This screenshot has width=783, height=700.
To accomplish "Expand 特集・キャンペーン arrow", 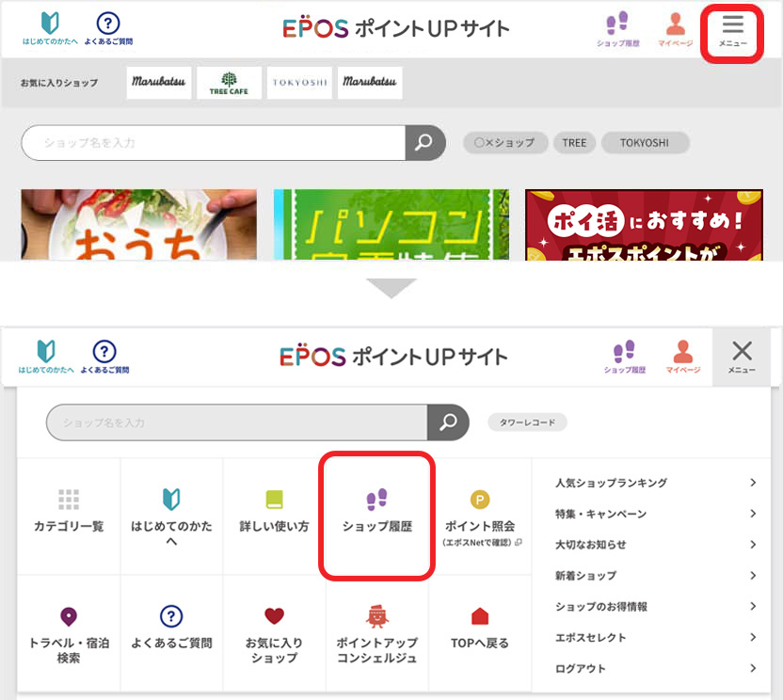I will [x=753, y=514].
